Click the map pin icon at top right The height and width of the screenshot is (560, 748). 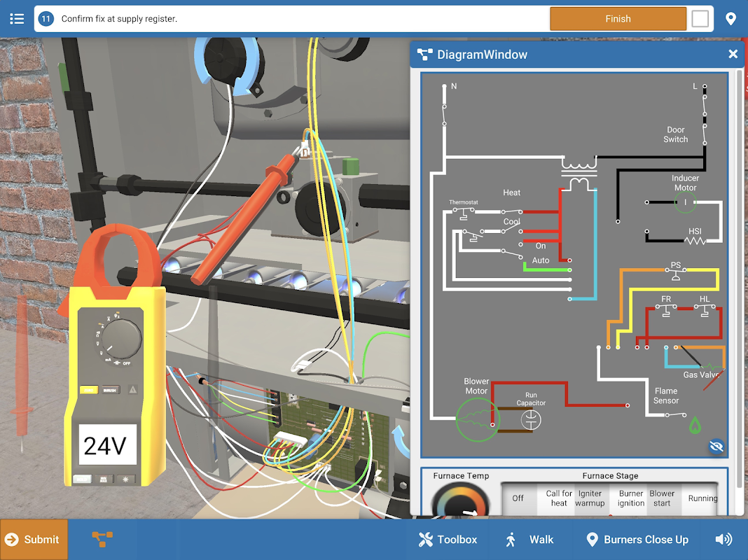(x=730, y=19)
